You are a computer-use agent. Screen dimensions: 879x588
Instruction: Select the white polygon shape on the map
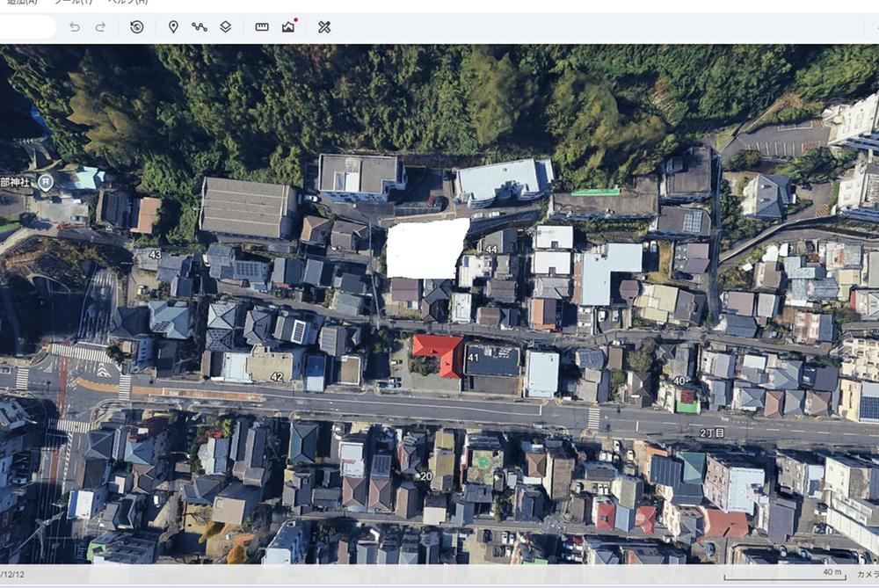pyautogui.click(x=427, y=249)
